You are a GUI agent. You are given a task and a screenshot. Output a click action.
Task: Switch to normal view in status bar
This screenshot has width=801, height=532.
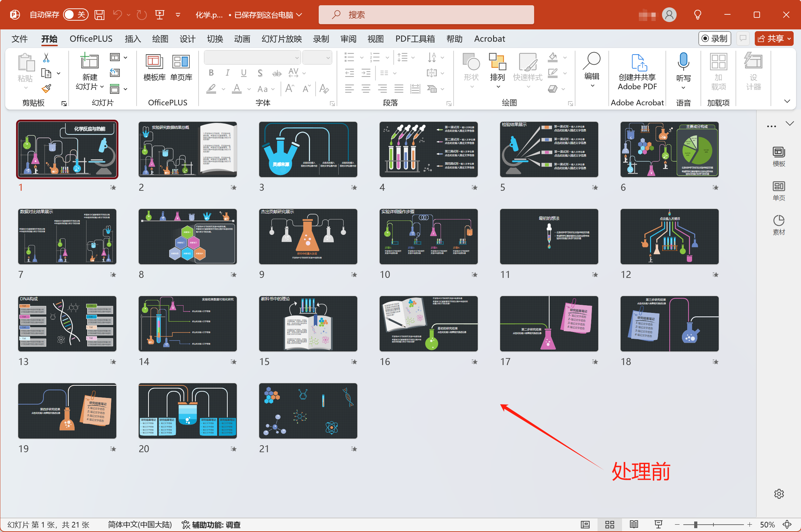pos(585,524)
